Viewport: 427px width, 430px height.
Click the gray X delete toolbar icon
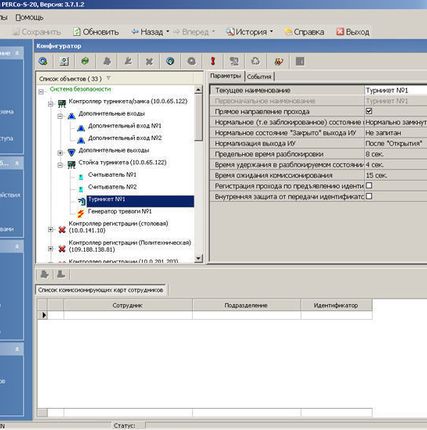[149, 61]
